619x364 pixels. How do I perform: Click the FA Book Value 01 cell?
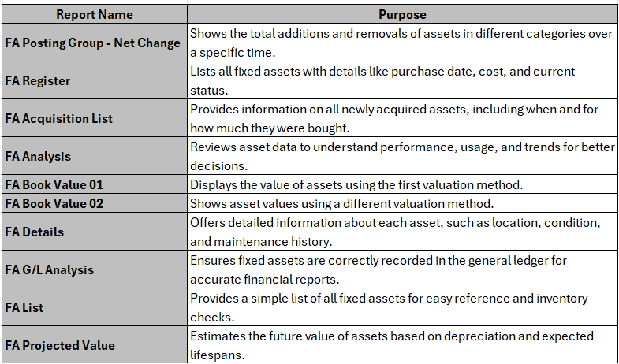pyautogui.click(x=95, y=184)
